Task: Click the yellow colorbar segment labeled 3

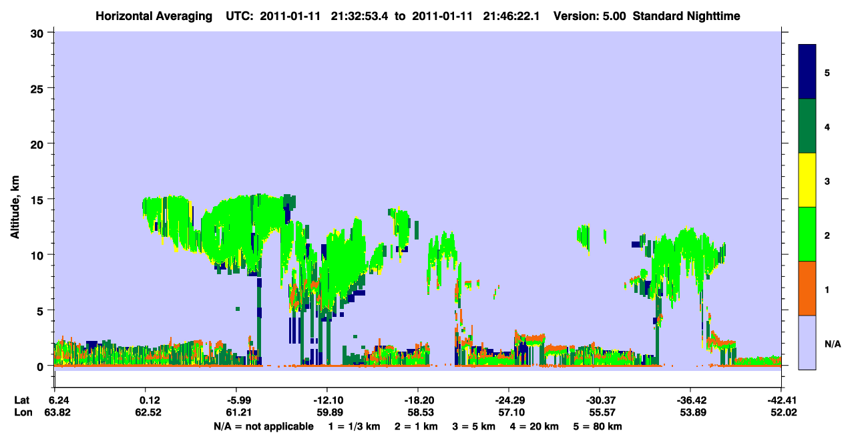Action: click(807, 180)
